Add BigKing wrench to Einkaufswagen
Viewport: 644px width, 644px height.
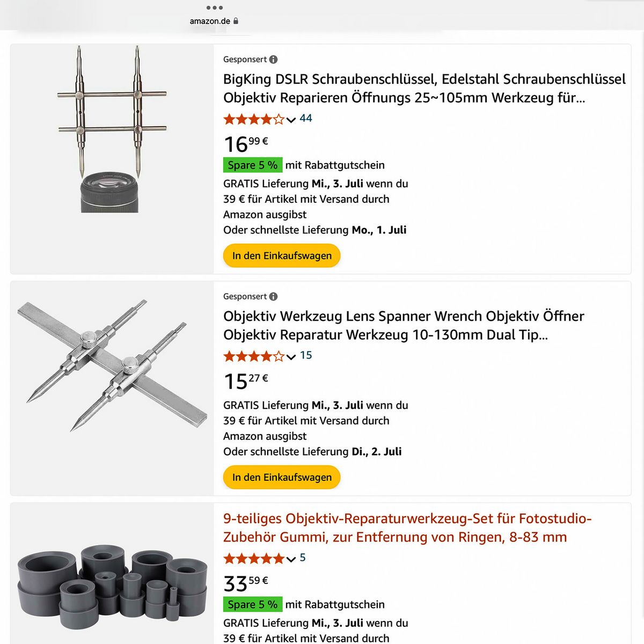pyautogui.click(x=282, y=256)
